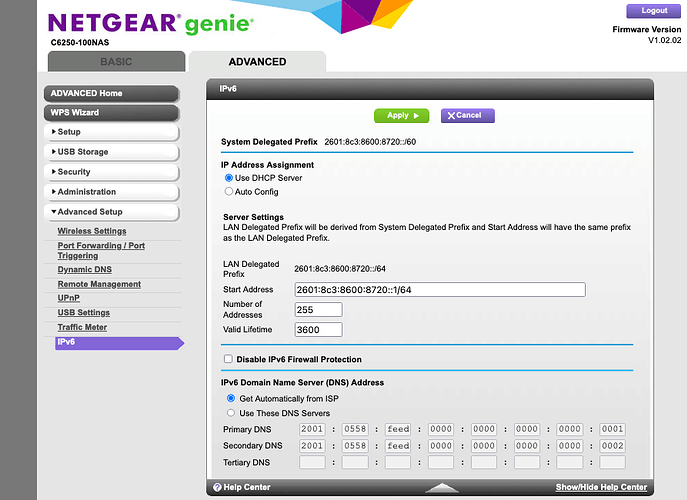Viewport: 687px width, 500px height.
Task: Expand the USB Storage section
Action: [111, 152]
